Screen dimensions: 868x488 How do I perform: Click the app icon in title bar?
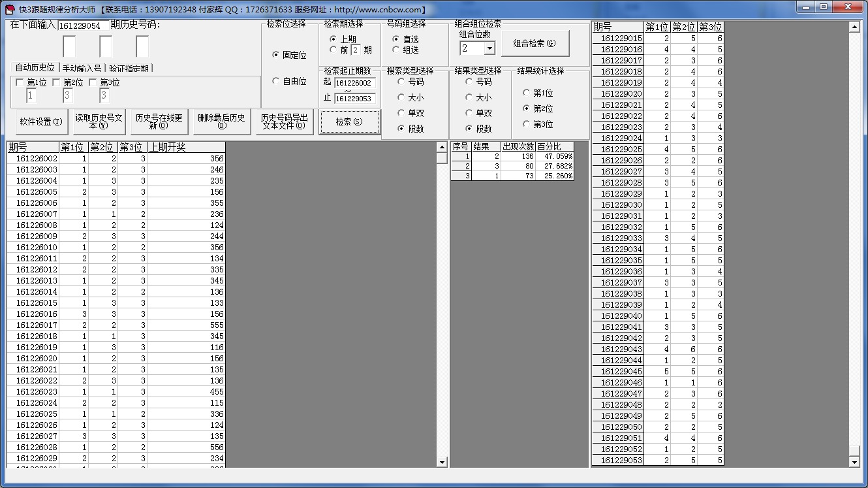[10, 9]
